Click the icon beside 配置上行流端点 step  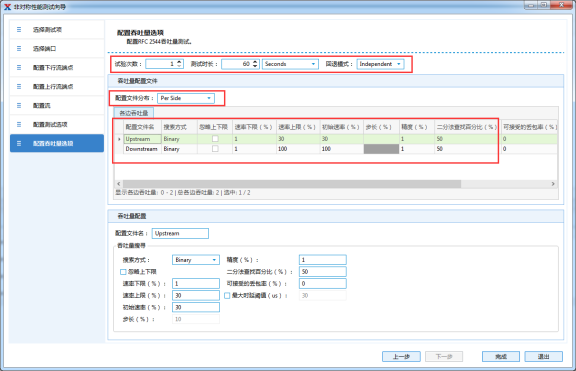(19, 86)
